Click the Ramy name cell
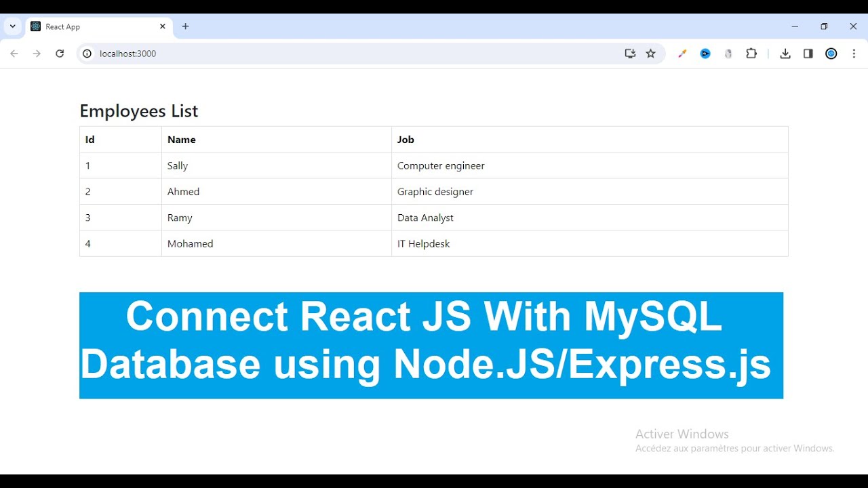This screenshot has width=868, height=488. (277, 218)
